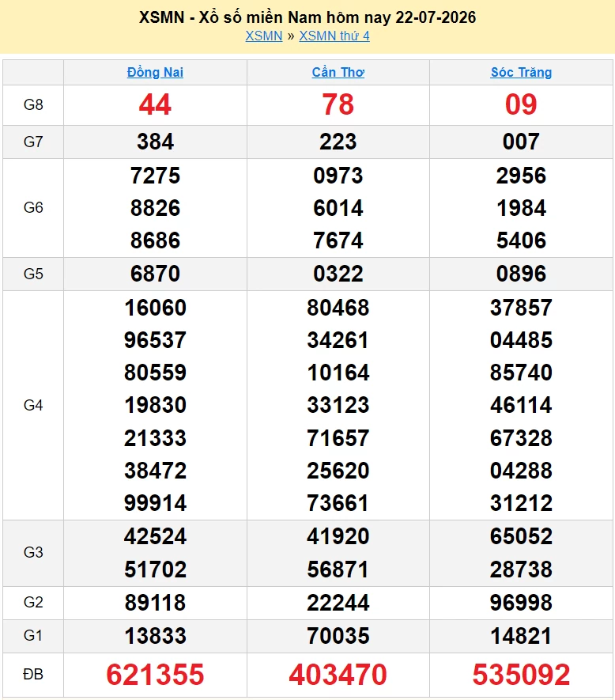This screenshot has height=700, width=615.
Task: Select G1 number 13833
Action: [x=155, y=636]
